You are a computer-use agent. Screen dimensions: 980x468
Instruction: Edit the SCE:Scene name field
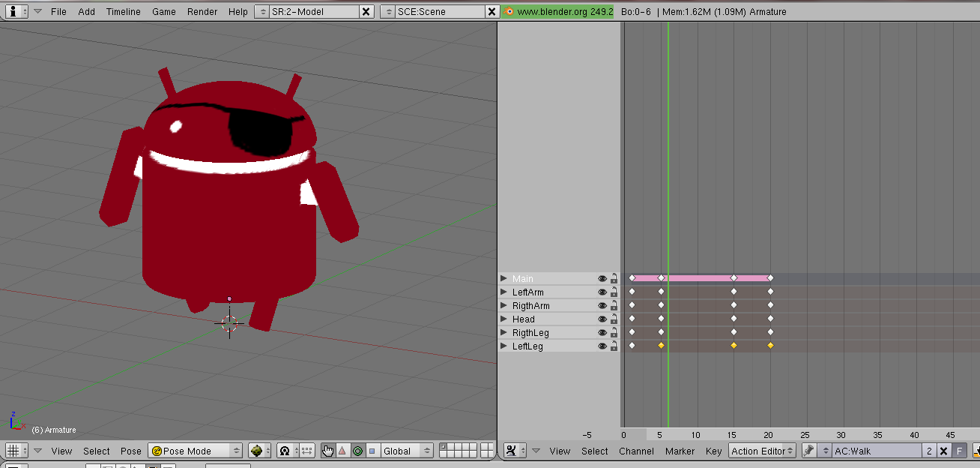click(x=441, y=11)
